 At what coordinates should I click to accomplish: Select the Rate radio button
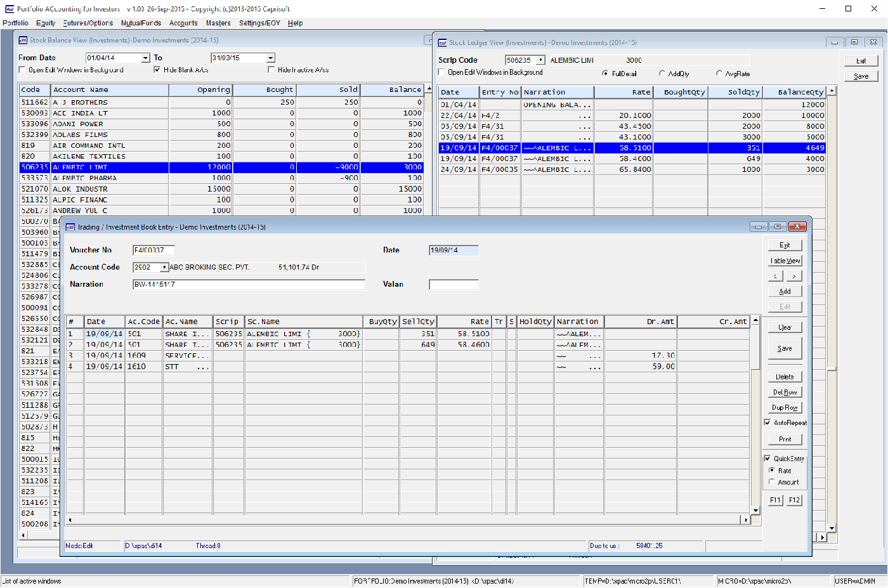[x=772, y=471]
